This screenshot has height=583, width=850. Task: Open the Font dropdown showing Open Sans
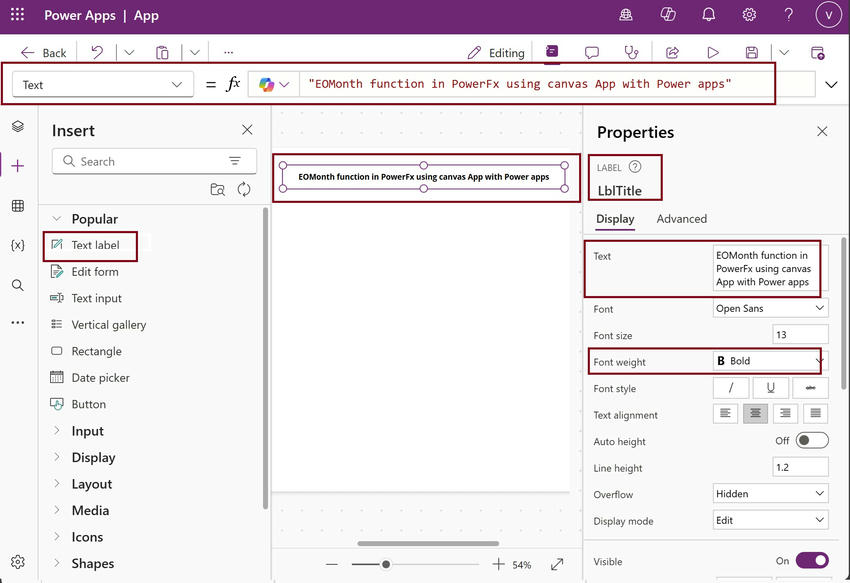pos(770,308)
